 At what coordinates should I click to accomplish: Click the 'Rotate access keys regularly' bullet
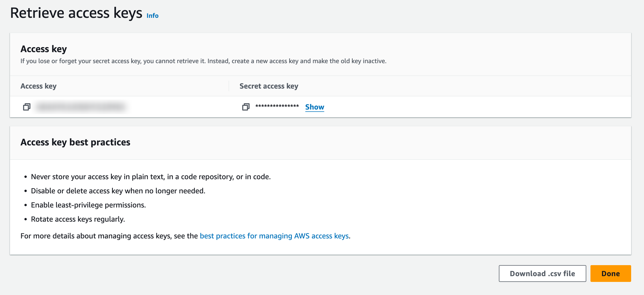tap(78, 219)
